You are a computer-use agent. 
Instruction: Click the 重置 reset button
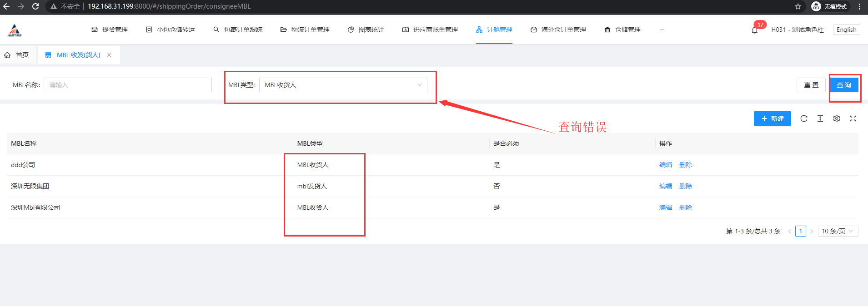(x=811, y=85)
